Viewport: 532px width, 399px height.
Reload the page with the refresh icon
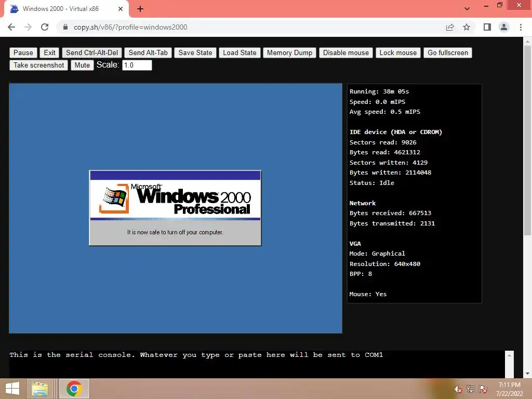point(45,27)
